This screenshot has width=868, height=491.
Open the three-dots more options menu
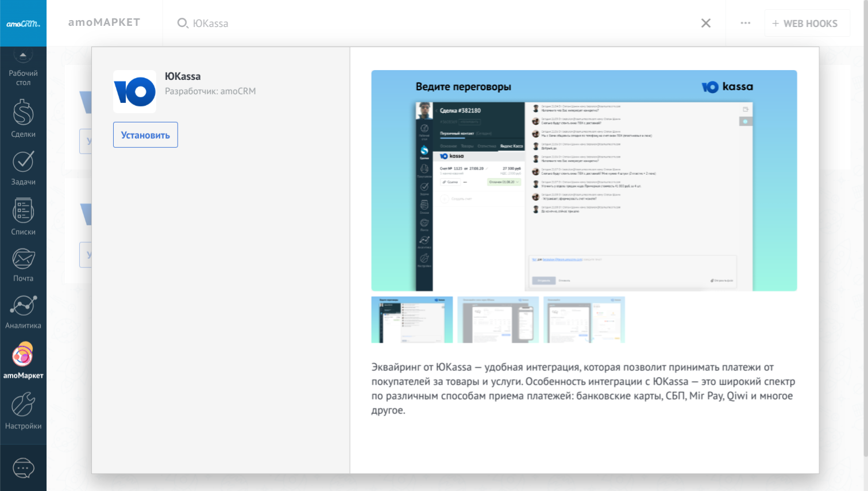(745, 24)
